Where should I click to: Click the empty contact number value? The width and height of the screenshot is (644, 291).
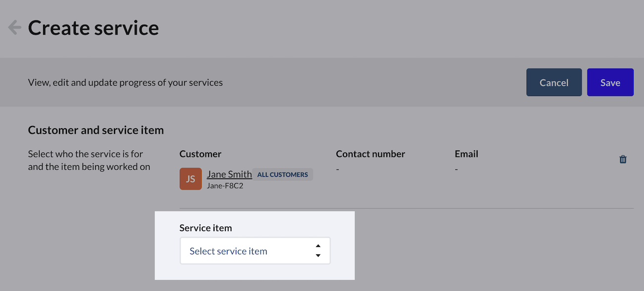337,169
